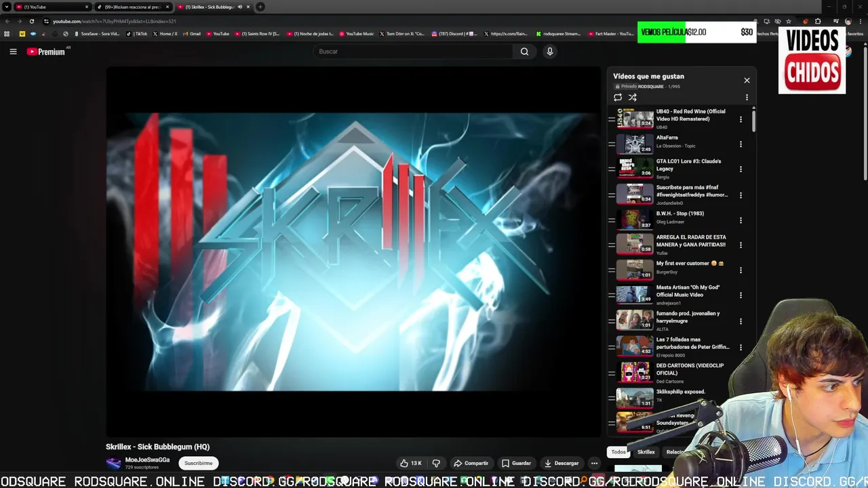Select 'B.W.H. - Stop (1983)' title
Image resolution: width=868 pixels, height=488 pixels.
click(x=680, y=213)
